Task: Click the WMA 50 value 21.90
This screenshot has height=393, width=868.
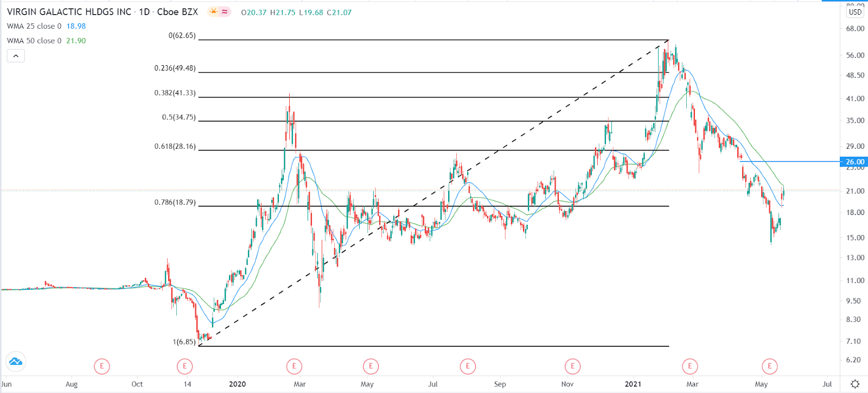Action: click(76, 41)
